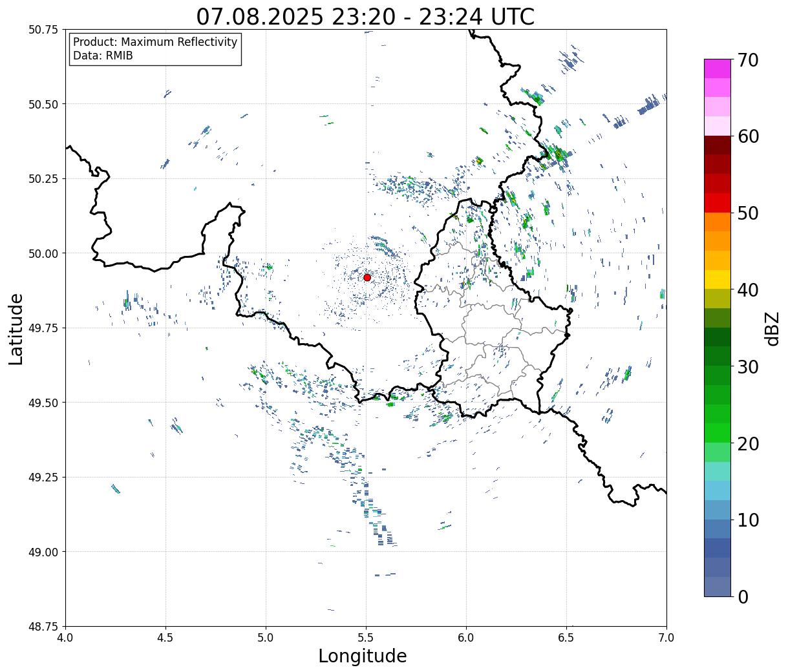Click the colorbar tick label 40
This screenshot has height=672, width=788.
coord(747,290)
